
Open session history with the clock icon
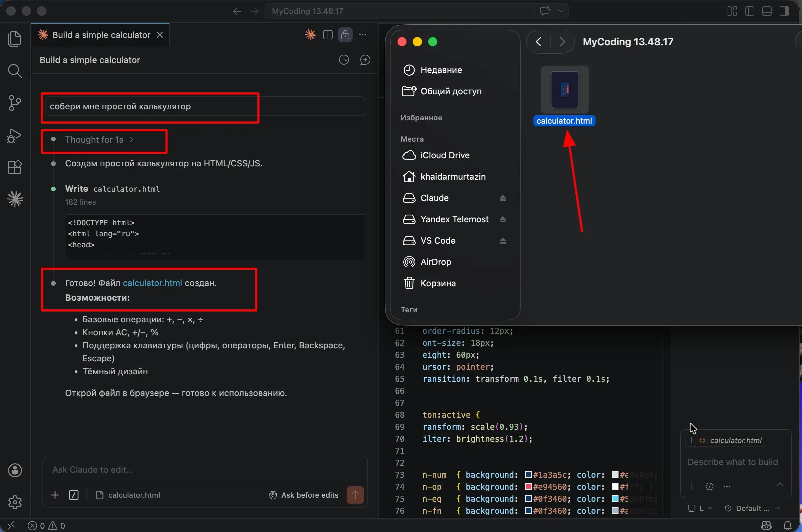coord(344,60)
